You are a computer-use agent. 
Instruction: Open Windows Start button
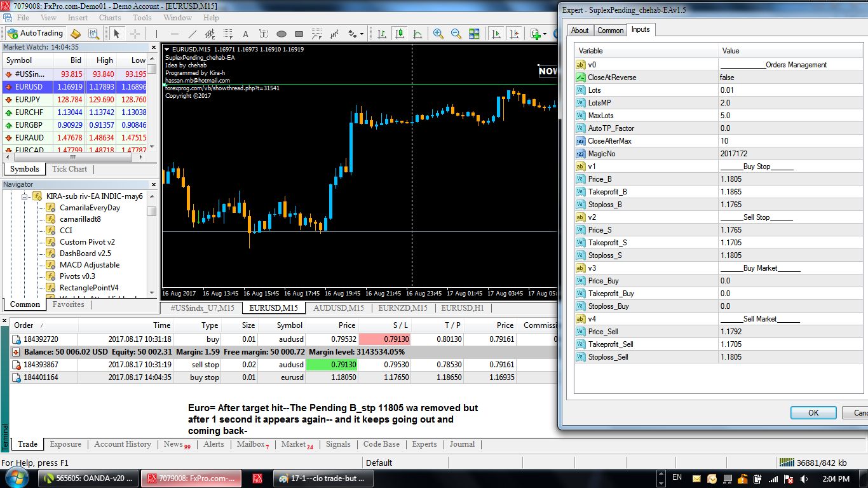pos(17,478)
